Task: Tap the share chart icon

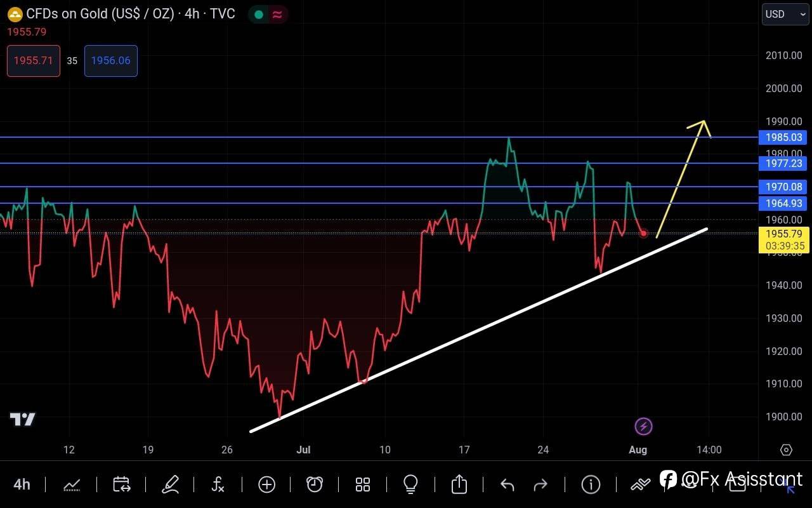Action: pos(459,485)
